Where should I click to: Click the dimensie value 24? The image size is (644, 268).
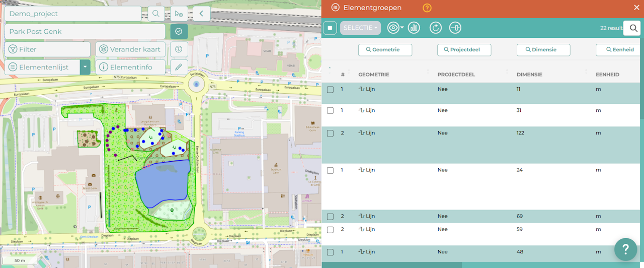click(x=520, y=170)
